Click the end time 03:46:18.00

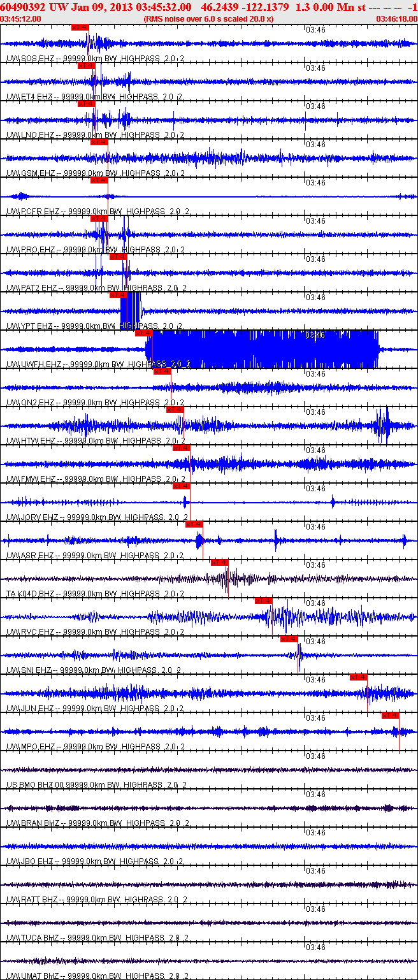pos(396,19)
